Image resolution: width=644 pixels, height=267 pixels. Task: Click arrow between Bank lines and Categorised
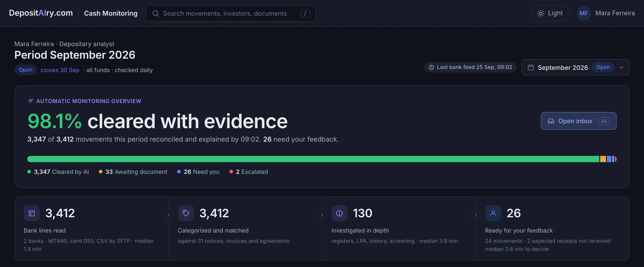(x=168, y=215)
